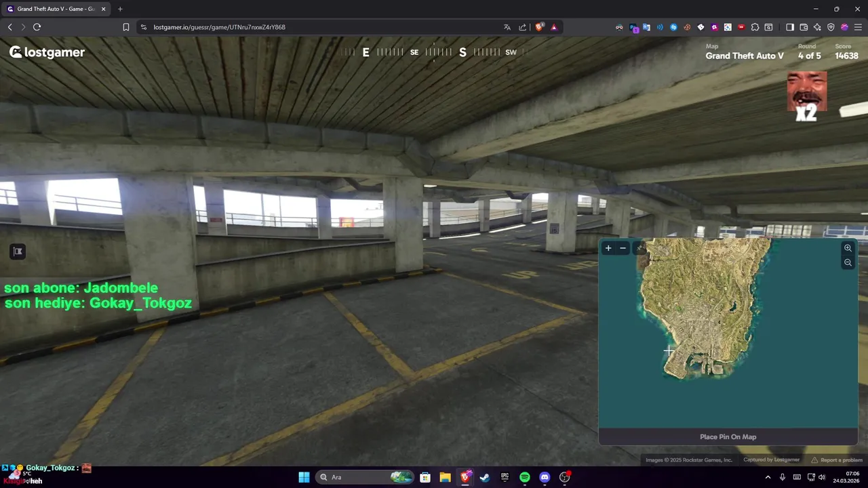Return to start flag icon on left

(x=18, y=251)
